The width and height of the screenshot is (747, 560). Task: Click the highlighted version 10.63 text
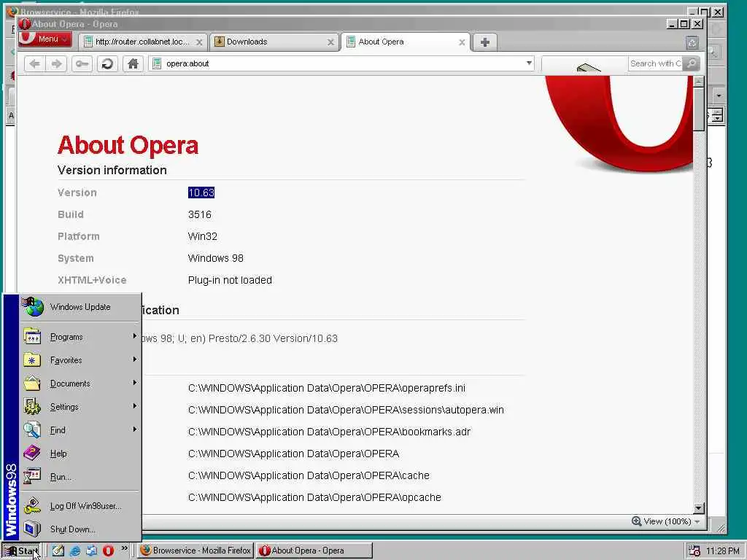201,192
